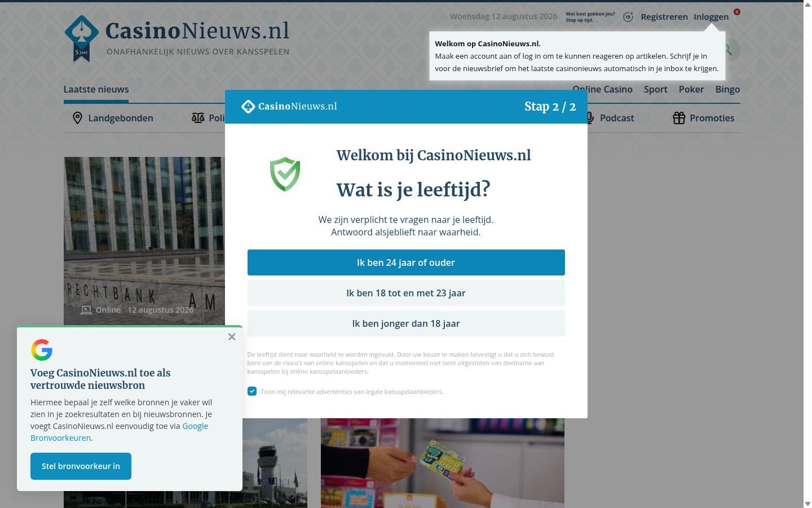Viewport: 812px width, 508px height.
Task: Open the scratch card article image
Action: (443, 463)
